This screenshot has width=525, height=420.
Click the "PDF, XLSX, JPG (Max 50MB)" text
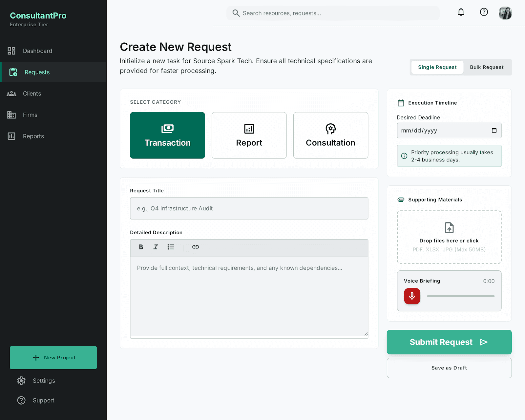coord(449,250)
